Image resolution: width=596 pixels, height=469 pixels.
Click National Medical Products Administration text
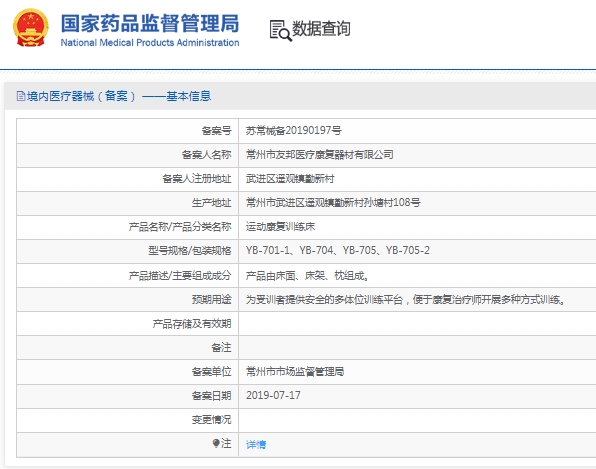pyautogui.click(x=150, y=43)
